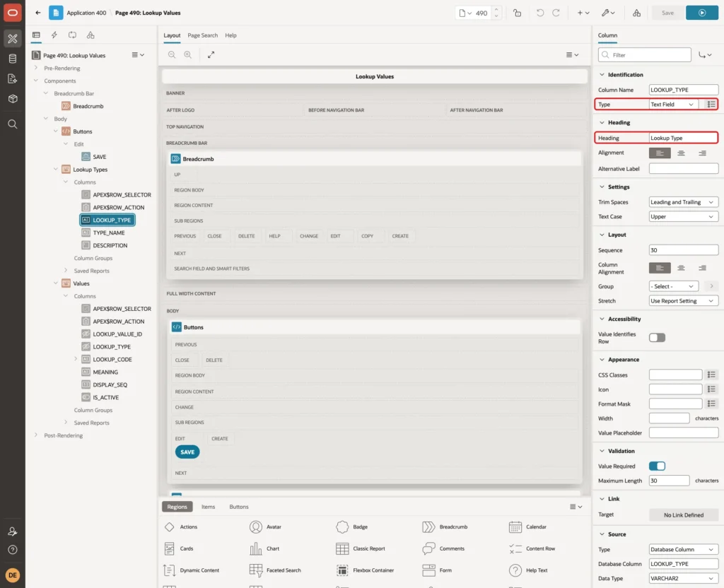
Task: Click the page lock icon
Action: point(517,13)
